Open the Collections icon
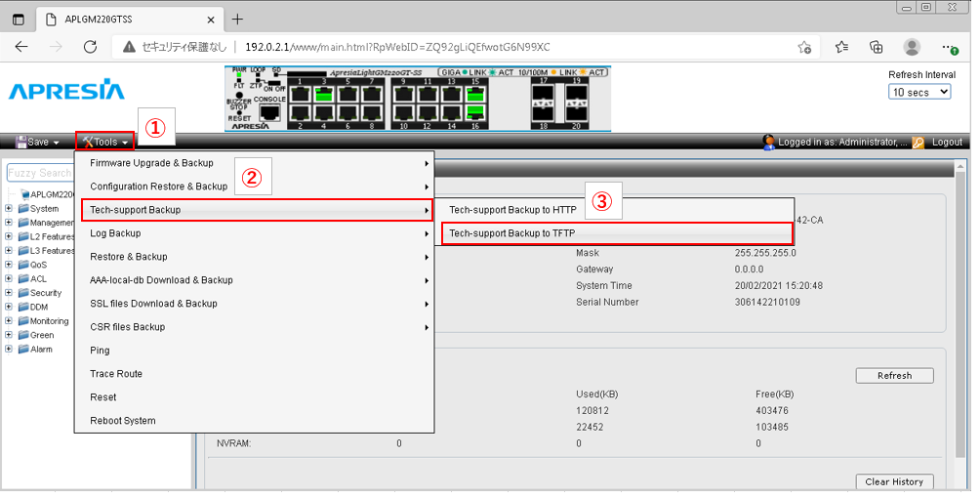 click(877, 47)
